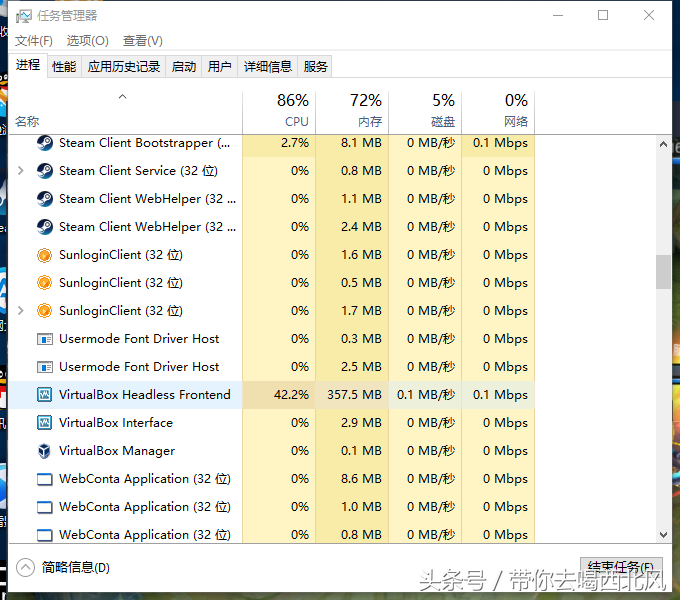This screenshot has height=600, width=680.
Task: Toggle the name column sort arrow
Action: coord(123,97)
